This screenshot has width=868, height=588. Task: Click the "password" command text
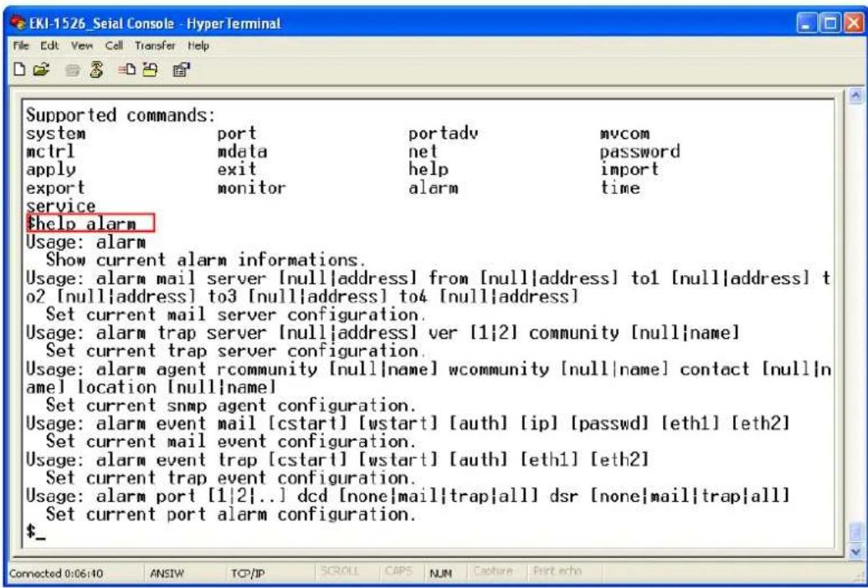pos(640,151)
